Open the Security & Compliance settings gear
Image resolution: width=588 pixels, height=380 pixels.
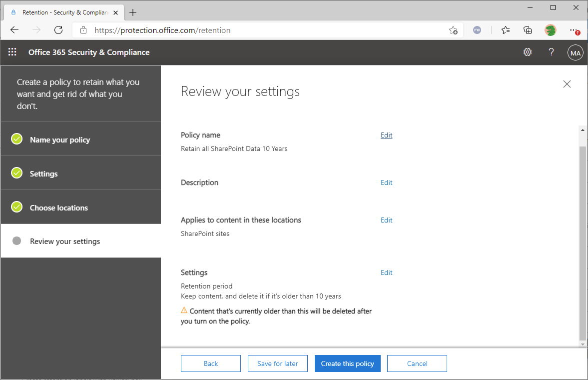coord(527,52)
